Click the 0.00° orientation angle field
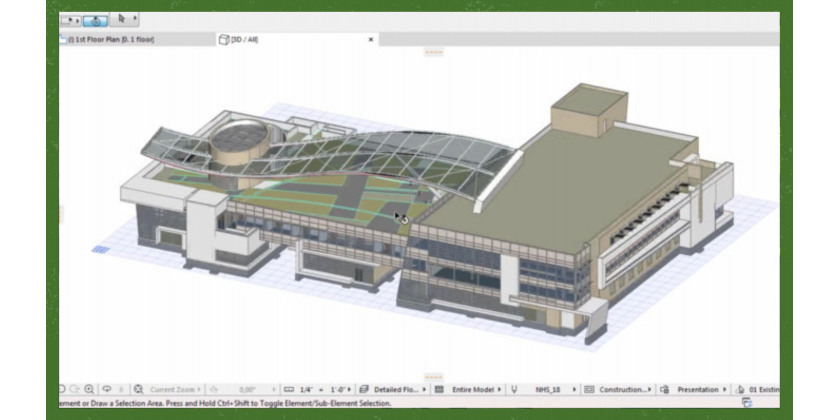The height and width of the screenshot is (420, 840). [244, 389]
